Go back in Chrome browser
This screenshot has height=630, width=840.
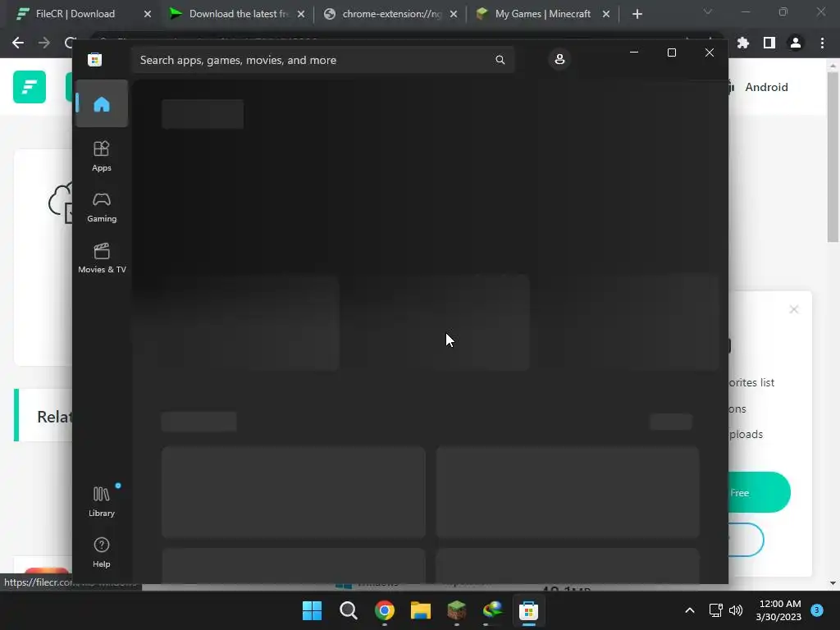pyautogui.click(x=18, y=43)
